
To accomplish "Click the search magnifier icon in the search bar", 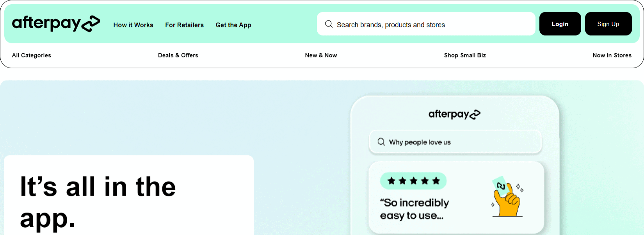I will click(329, 24).
